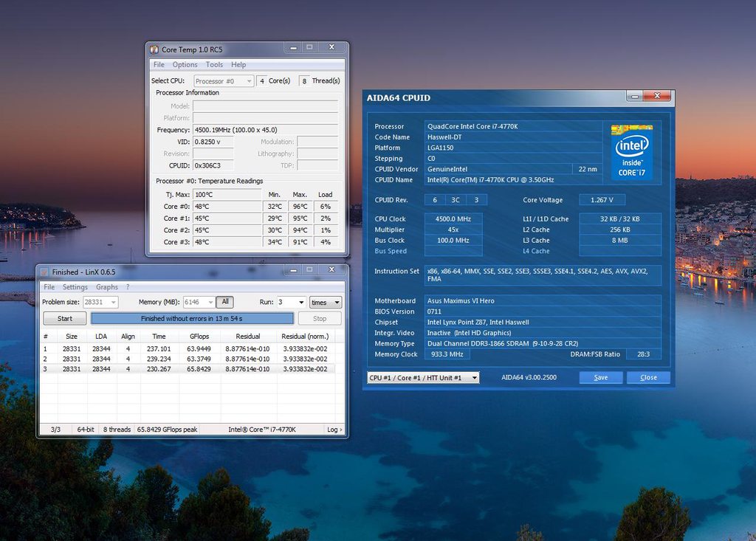Viewport: 756px width, 541px height.
Task: Open the 'times' unit dropdown in LinX
Action: coord(326,303)
